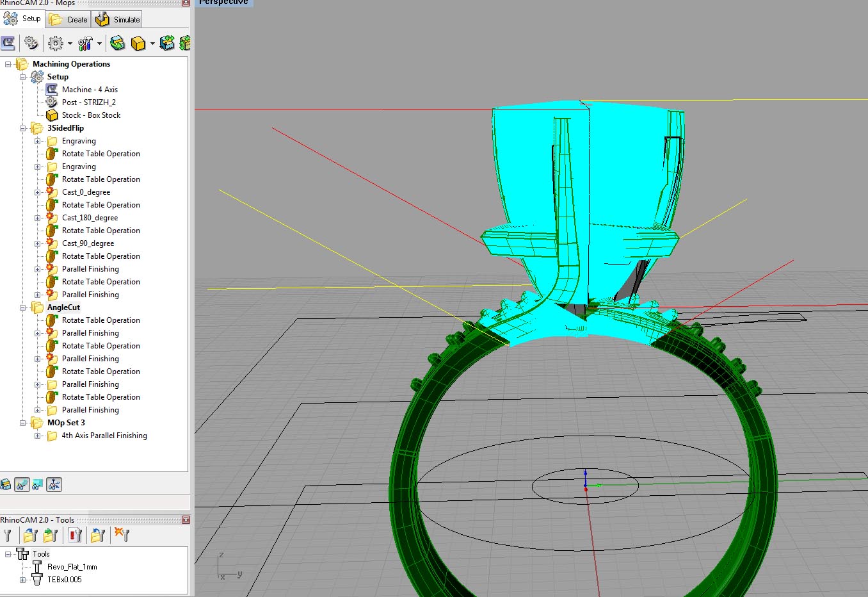
Task: Open the blue-and-green align part icon
Action: pos(168,43)
